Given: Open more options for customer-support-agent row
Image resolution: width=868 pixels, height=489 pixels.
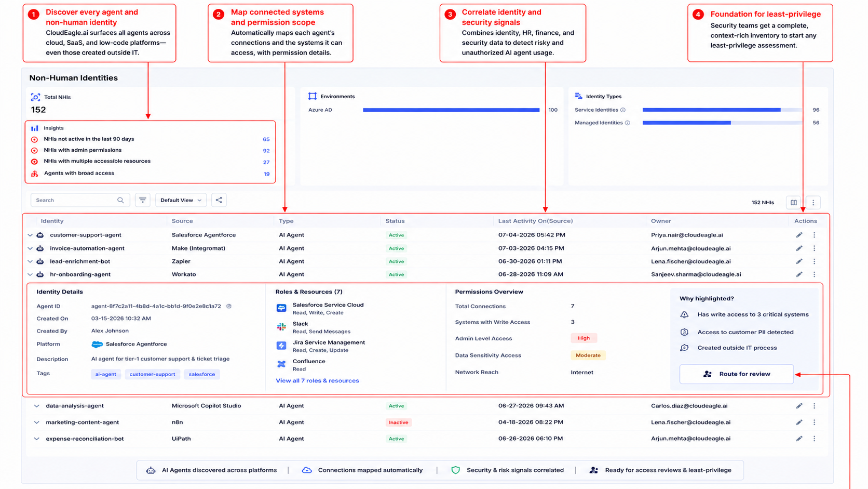Looking at the screenshot, I should tap(814, 235).
